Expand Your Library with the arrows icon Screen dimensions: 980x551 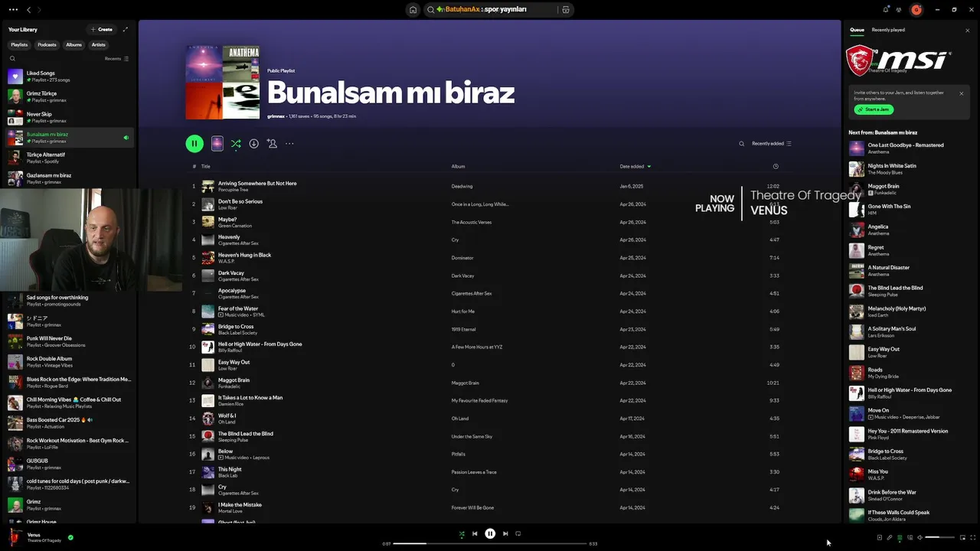126,29
